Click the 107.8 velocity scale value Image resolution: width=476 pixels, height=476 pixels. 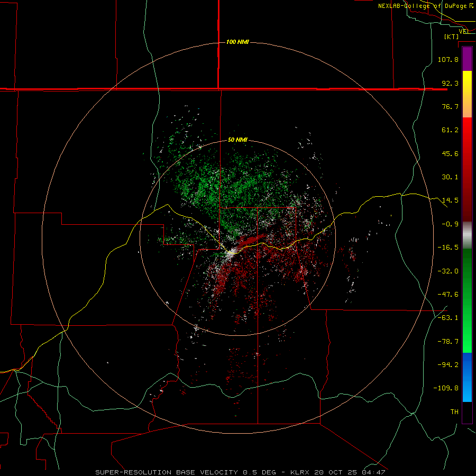pos(448,59)
